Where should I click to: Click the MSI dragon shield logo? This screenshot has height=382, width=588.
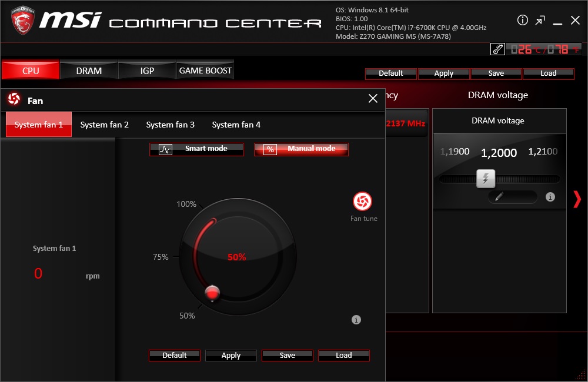[22, 20]
